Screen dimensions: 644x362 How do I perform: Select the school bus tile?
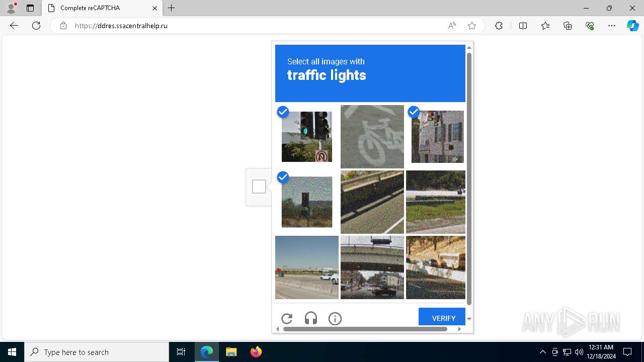436,267
